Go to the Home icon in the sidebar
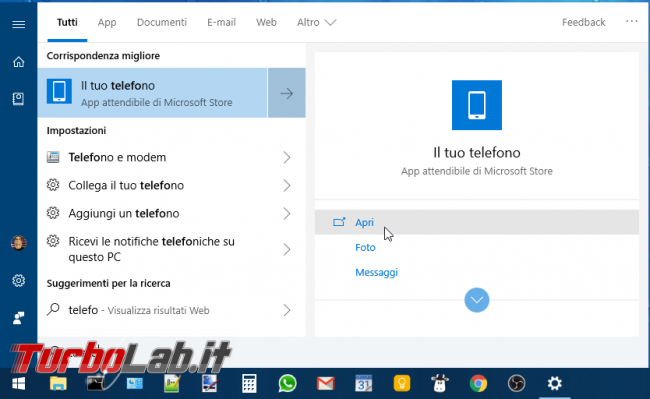This screenshot has width=650, height=399. pyautogui.click(x=18, y=62)
